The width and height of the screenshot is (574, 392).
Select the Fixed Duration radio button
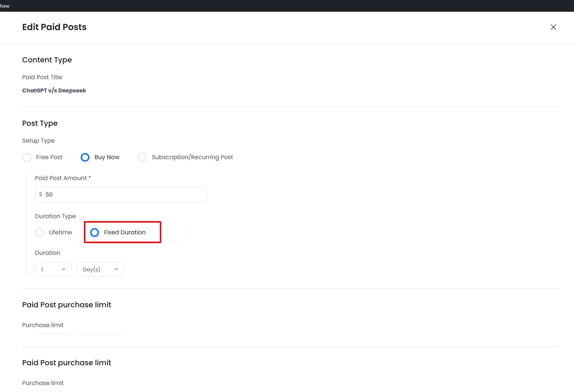tap(95, 232)
